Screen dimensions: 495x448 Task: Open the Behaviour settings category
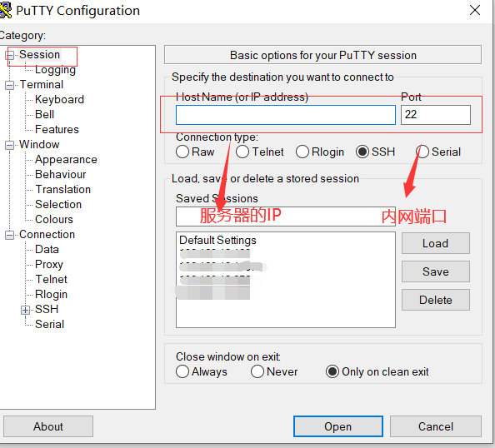pos(60,175)
